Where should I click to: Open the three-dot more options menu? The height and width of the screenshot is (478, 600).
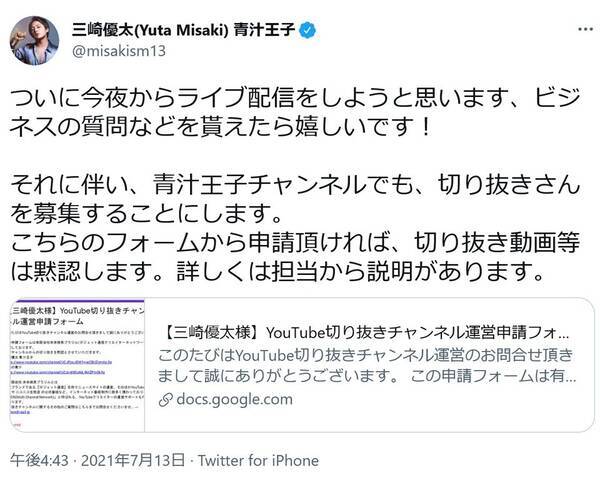click(585, 29)
